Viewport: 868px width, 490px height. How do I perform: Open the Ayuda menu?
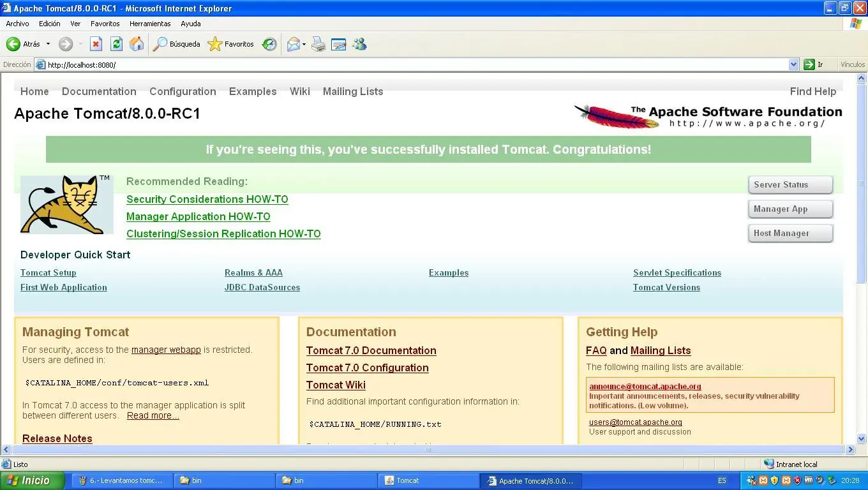point(191,24)
